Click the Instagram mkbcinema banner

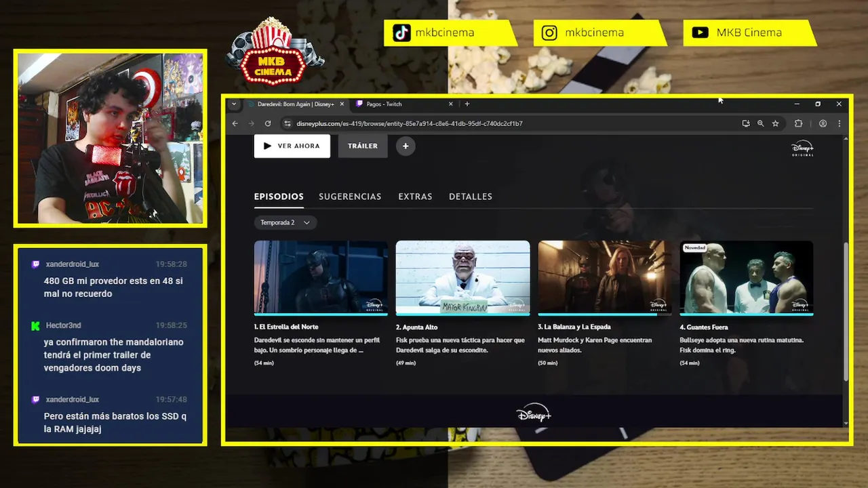[599, 33]
